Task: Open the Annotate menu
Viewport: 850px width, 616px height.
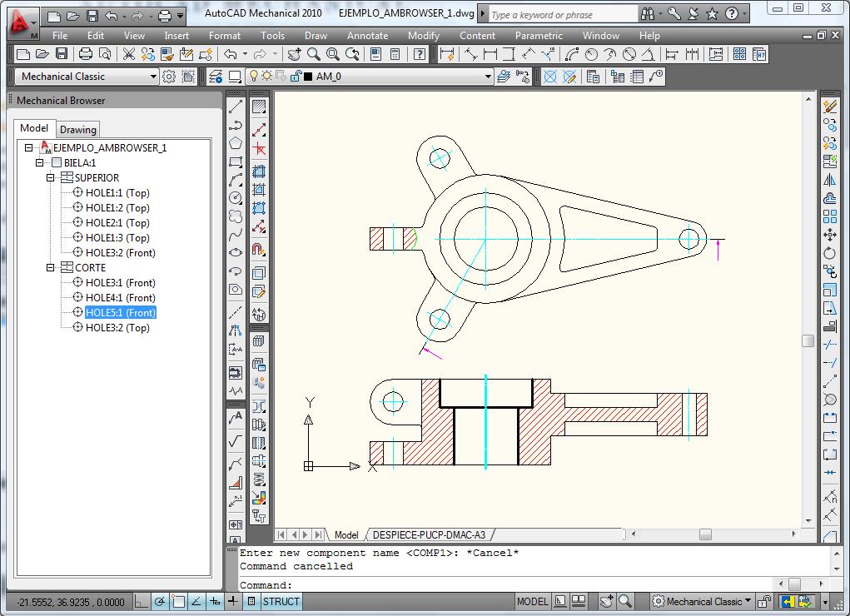Action: pyautogui.click(x=367, y=36)
